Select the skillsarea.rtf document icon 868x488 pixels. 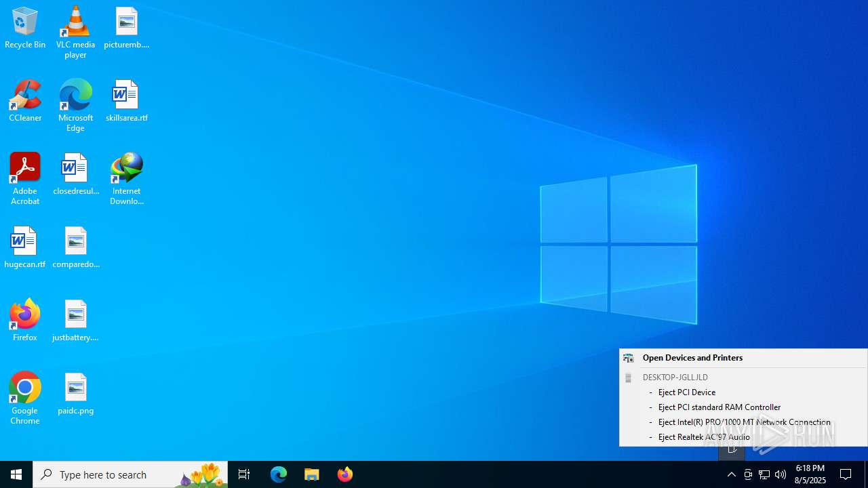tap(126, 102)
